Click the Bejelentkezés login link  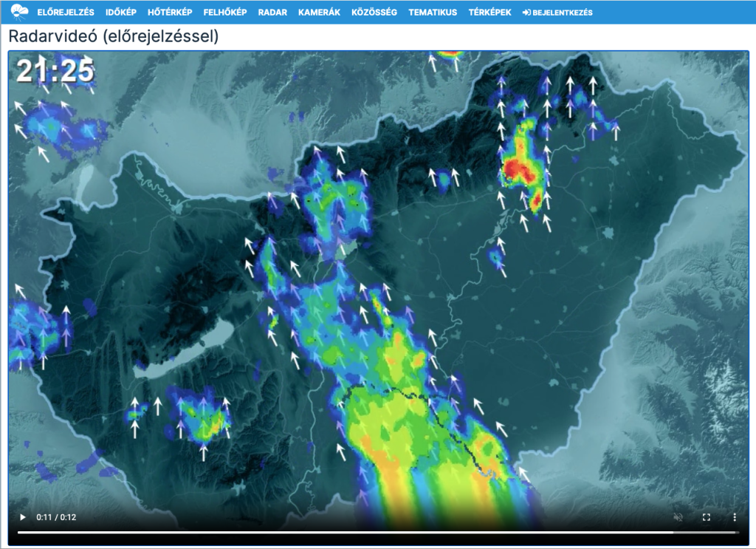[x=562, y=13]
